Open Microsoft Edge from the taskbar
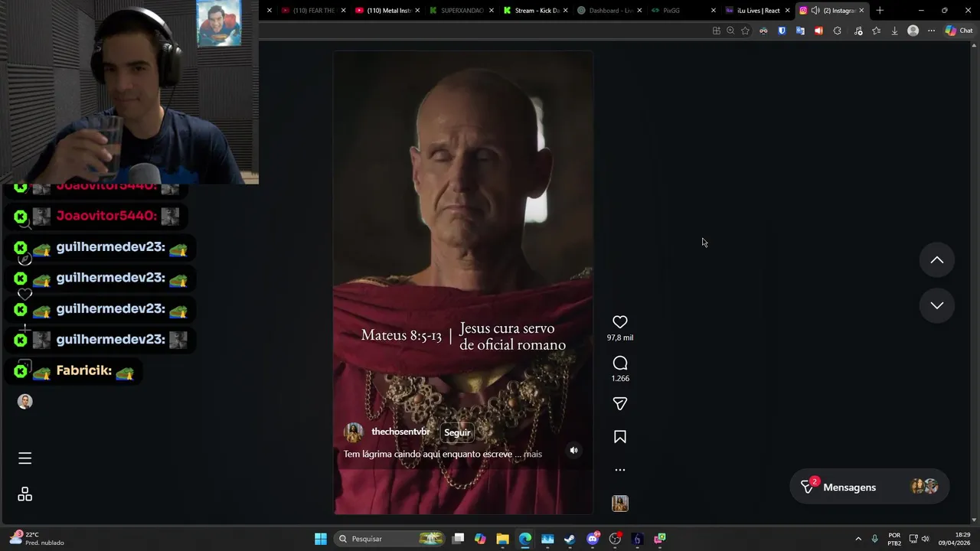This screenshot has width=980, height=551. click(524, 539)
